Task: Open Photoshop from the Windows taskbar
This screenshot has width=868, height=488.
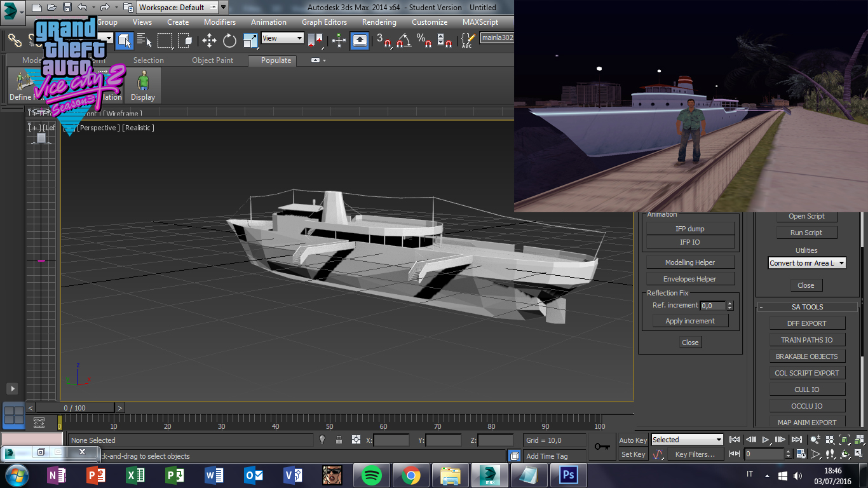Action: tap(568, 475)
